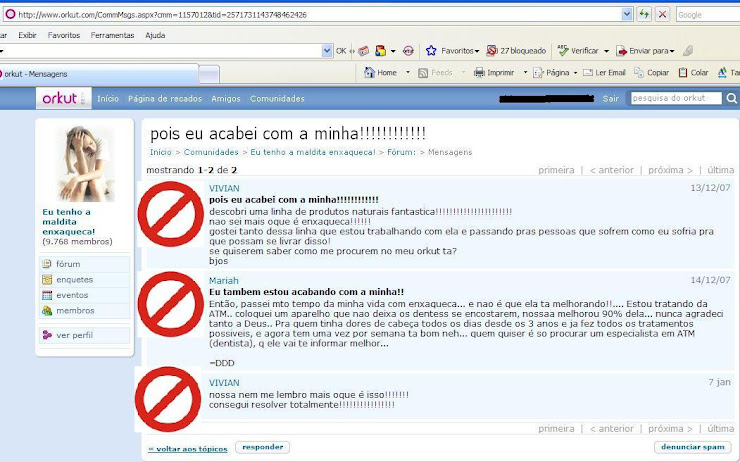Click the Home house icon
Screen dimensions: 740x462
click(369, 72)
